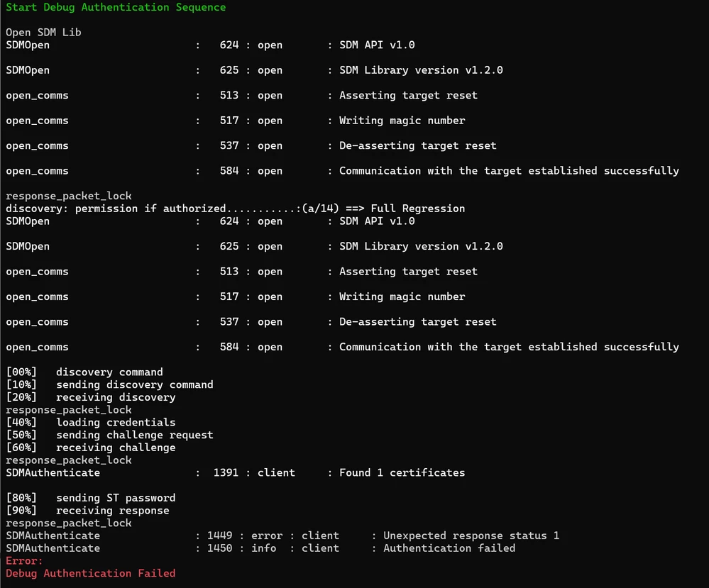Click the '[90%] receiving response' line
709x588 pixels.
point(88,510)
